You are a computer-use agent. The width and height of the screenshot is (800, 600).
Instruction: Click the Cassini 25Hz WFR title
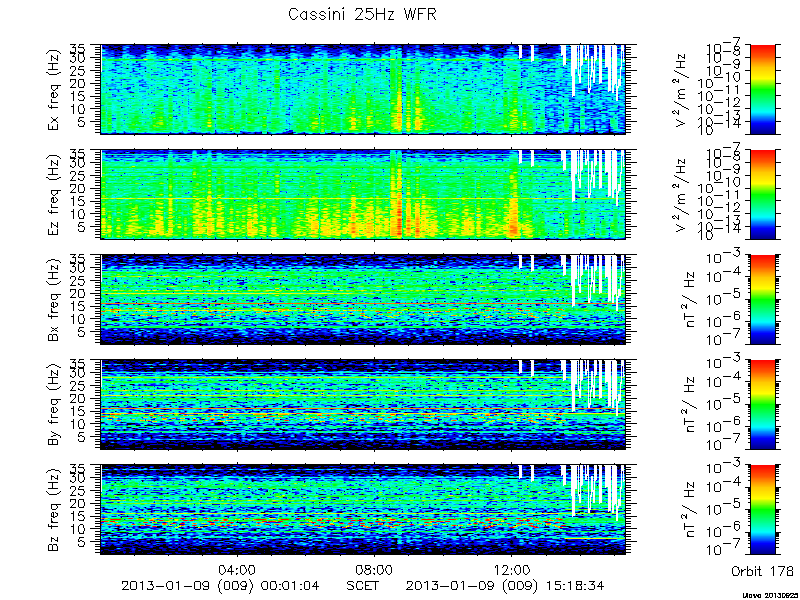click(362, 14)
